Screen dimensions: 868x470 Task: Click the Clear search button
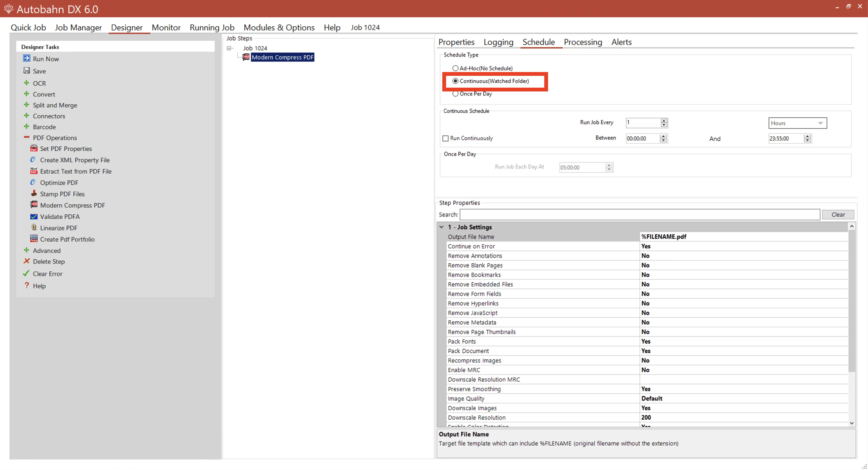(838, 214)
